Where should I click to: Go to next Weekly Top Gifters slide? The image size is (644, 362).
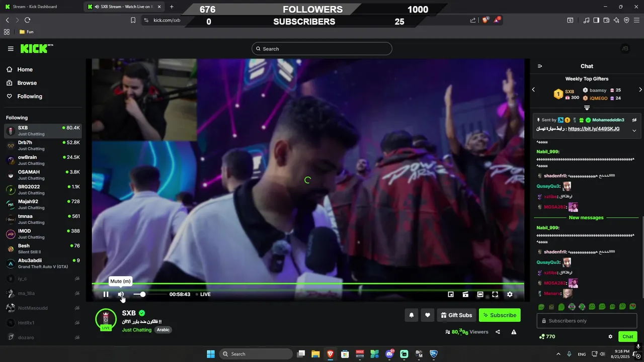(640, 89)
